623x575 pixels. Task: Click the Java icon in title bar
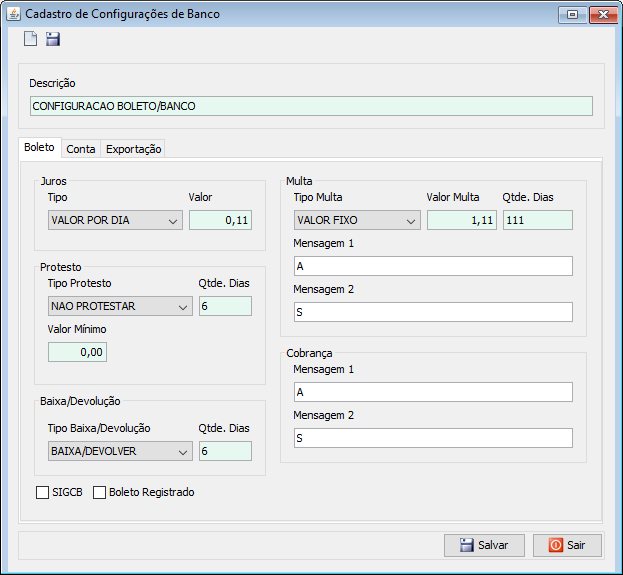coord(14,14)
